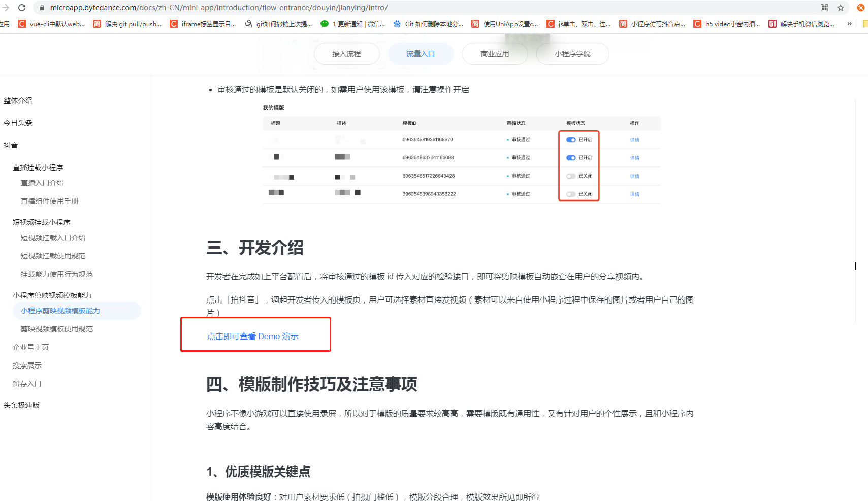Open 详情 for template 6963548637641166088

[x=635, y=158]
